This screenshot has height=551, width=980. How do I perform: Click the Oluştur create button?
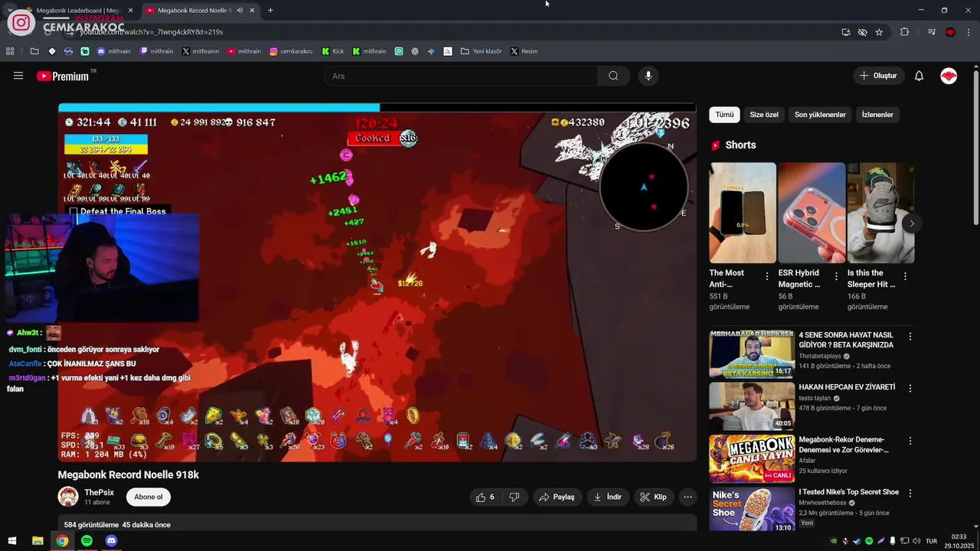tap(878, 76)
